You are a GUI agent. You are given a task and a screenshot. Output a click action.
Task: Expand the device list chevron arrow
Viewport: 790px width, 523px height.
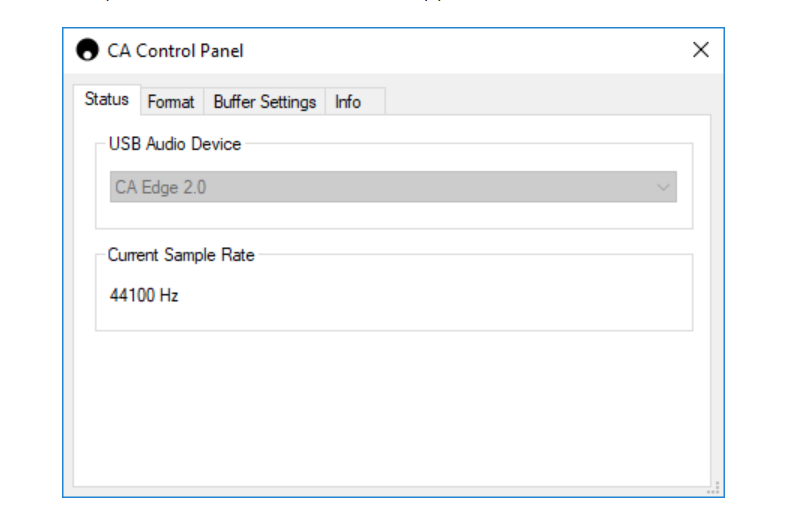pyautogui.click(x=663, y=187)
